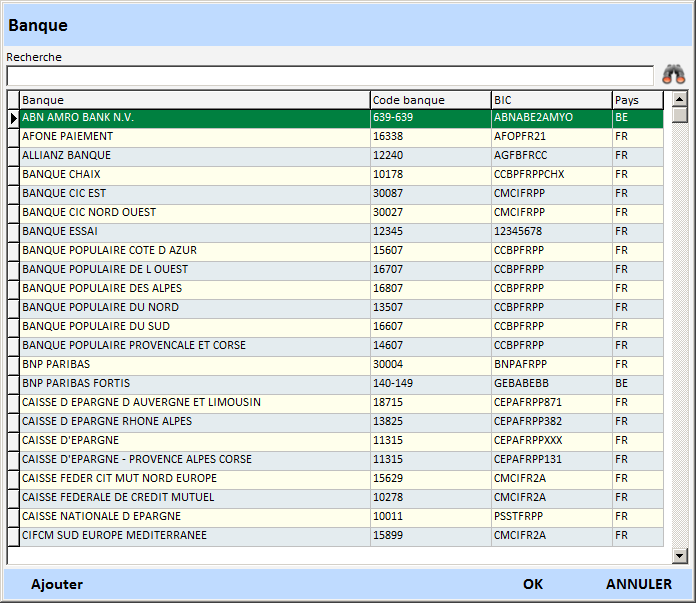Screen dimensions: 696x603
Task: Click the code banque cell 16338
Action: [431, 136]
